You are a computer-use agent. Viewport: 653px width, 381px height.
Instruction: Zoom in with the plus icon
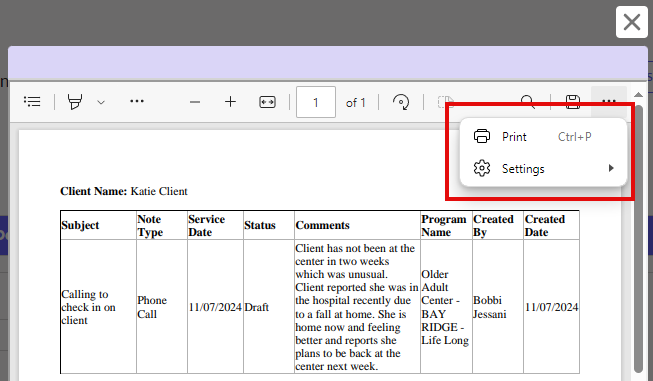pos(230,102)
